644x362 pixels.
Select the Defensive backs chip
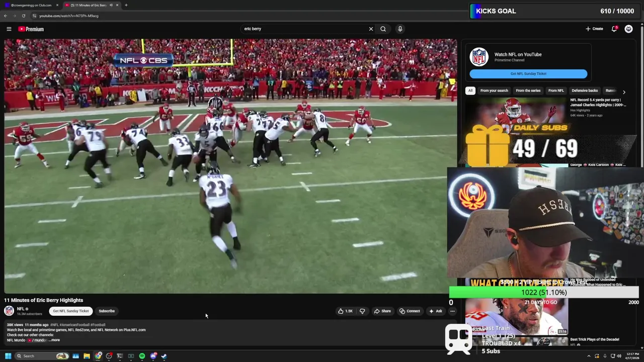click(x=585, y=90)
